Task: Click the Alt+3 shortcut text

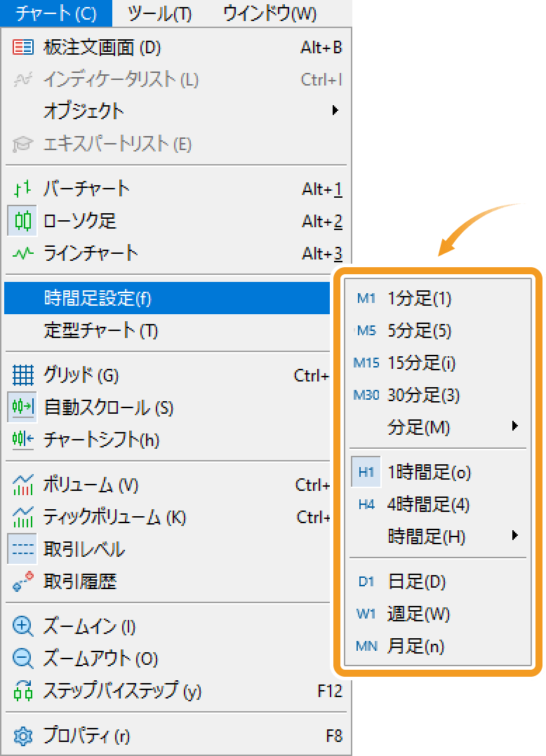Action: coord(321,254)
